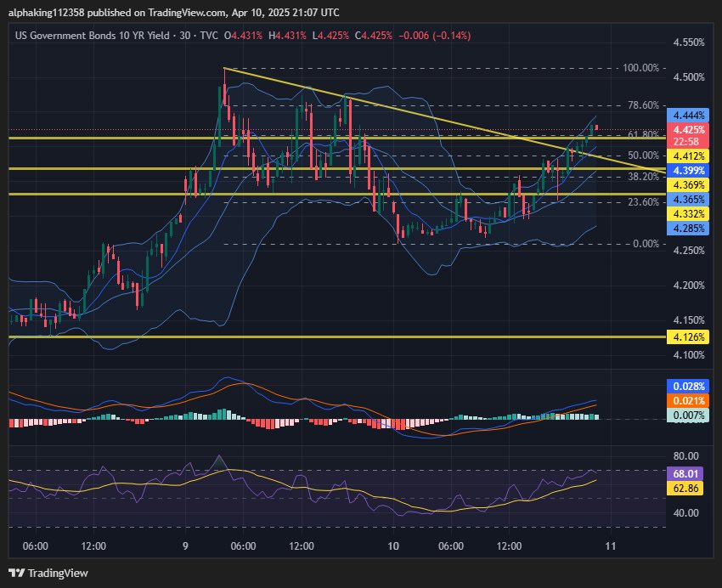
Task: Click the 4.500% price axis label
Action: coord(688,76)
